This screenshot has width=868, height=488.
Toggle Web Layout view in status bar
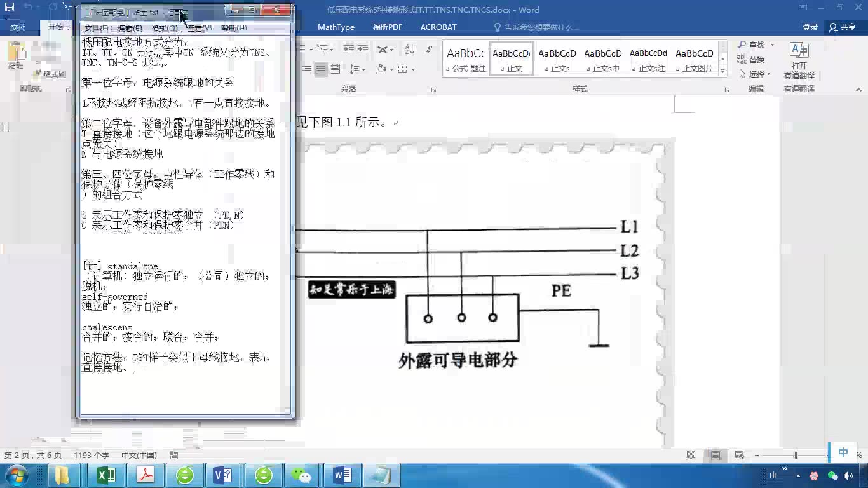click(738, 455)
